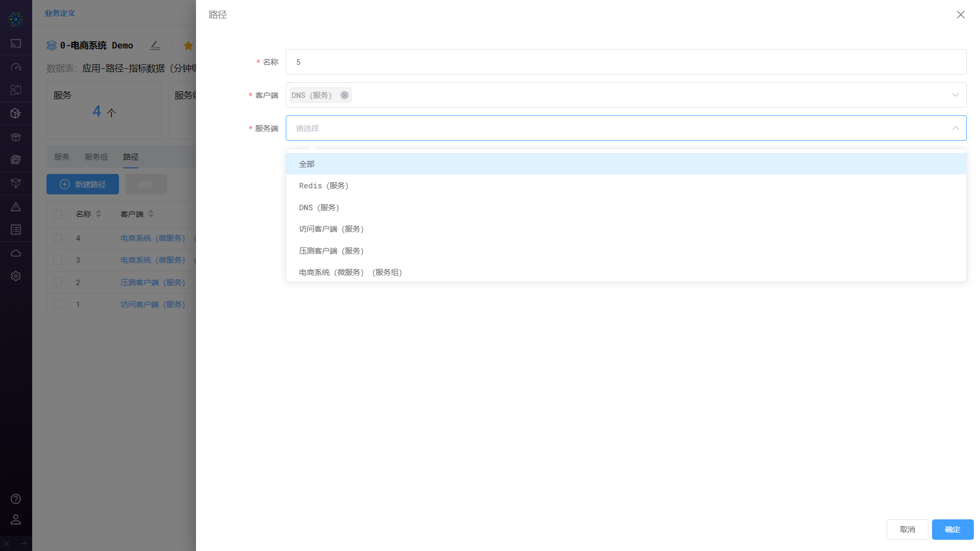Remove the DNS (服务) tag
The height and width of the screenshot is (551, 980).
point(345,95)
